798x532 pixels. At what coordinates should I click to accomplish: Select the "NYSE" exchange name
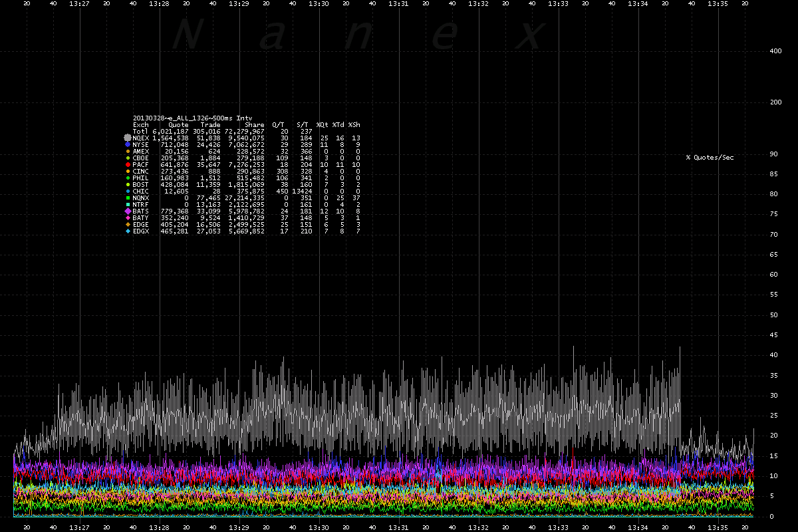tap(141, 144)
